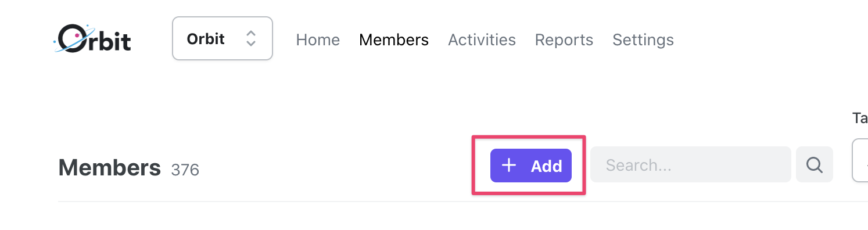Click the plus icon on Add button
The width and height of the screenshot is (868, 230).
509,166
